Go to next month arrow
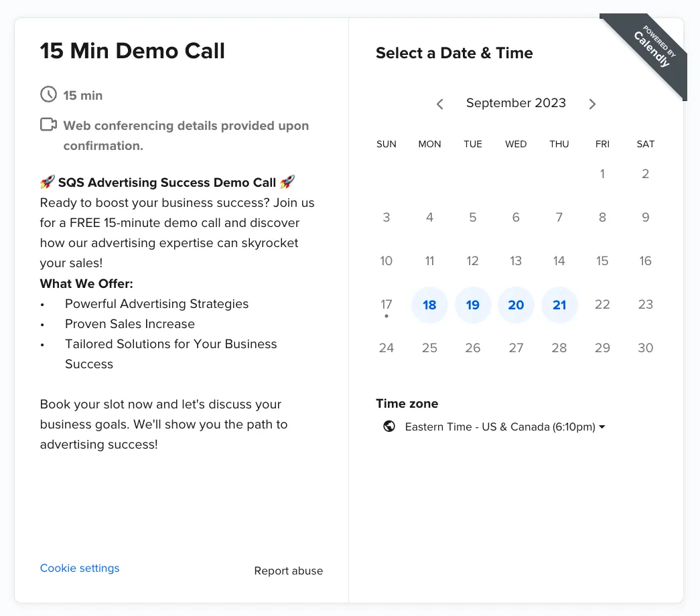This screenshot has width=700, height=616. click(x=592, y=104)
